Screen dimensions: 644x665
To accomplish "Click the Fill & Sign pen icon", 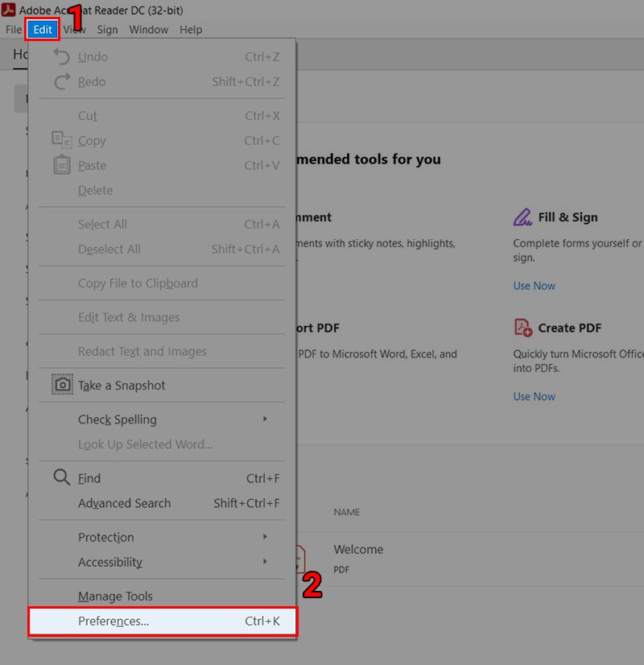I will click(523, 217).
